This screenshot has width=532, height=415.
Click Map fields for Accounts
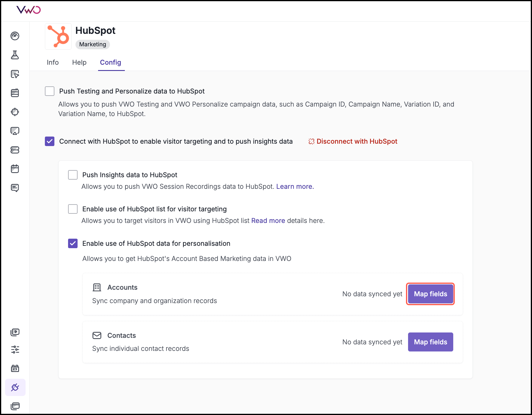click(430, 294)
